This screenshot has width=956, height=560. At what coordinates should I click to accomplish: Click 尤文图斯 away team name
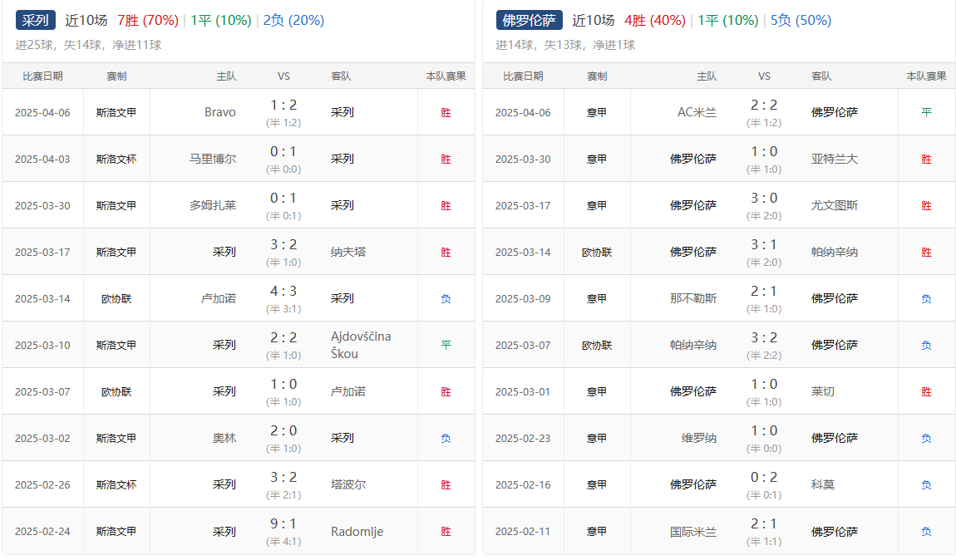tap(834, 205)
